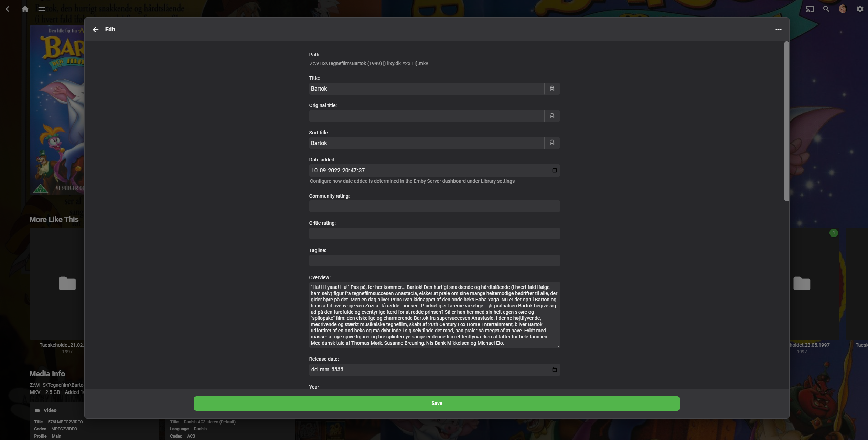Click the user profile avatar
The width and height of the screenshot is (868, 440).
click(x=843, y=9)
